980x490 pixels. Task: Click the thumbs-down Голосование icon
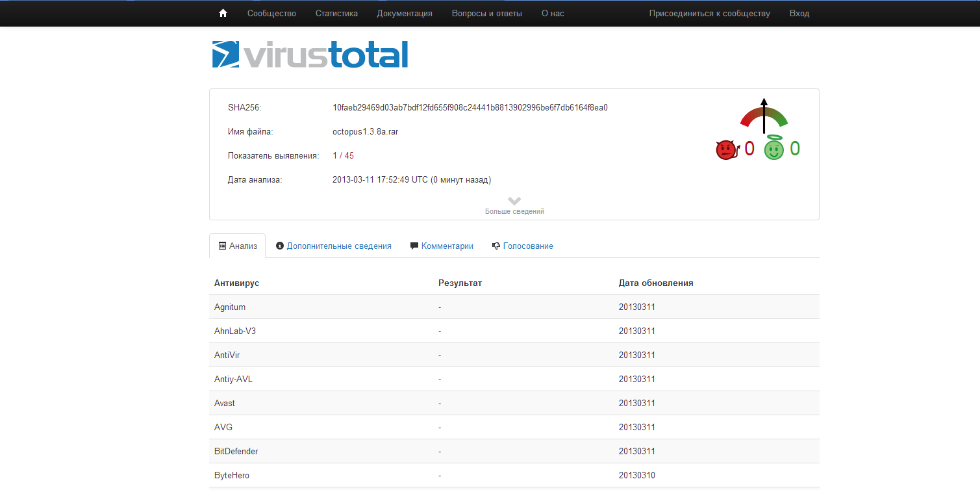(496, 246)
